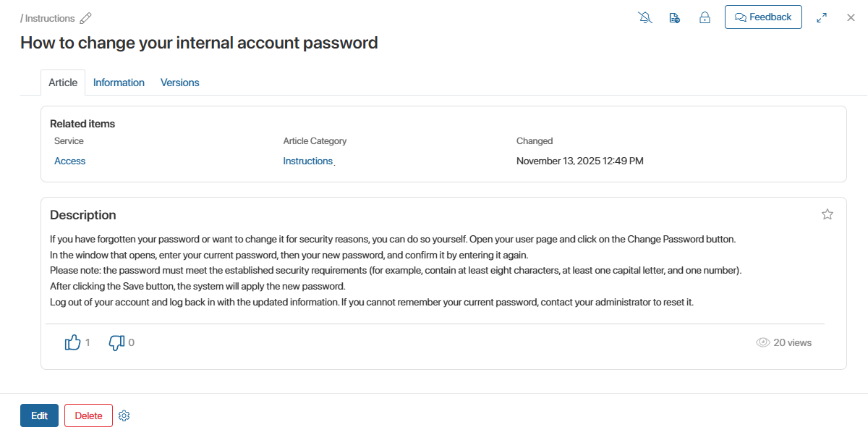Click the pencil icon beside Instructions
Screen dimensions: 868x443
click(86, 18)
